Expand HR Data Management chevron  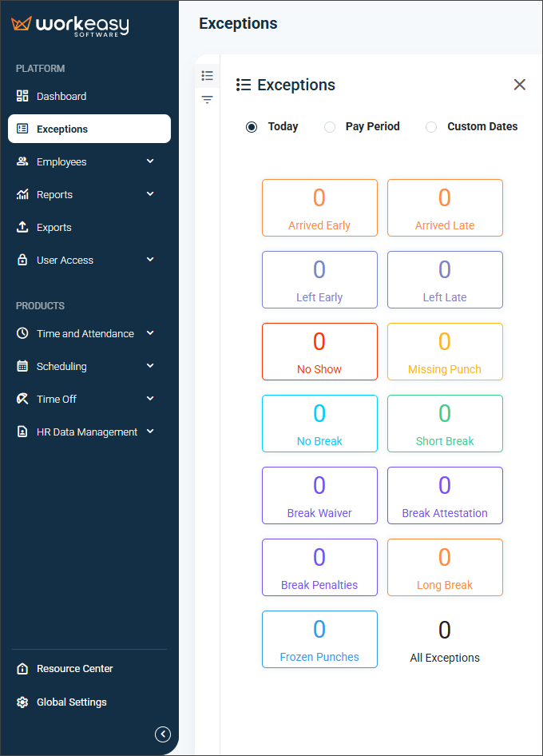(150, 432)
